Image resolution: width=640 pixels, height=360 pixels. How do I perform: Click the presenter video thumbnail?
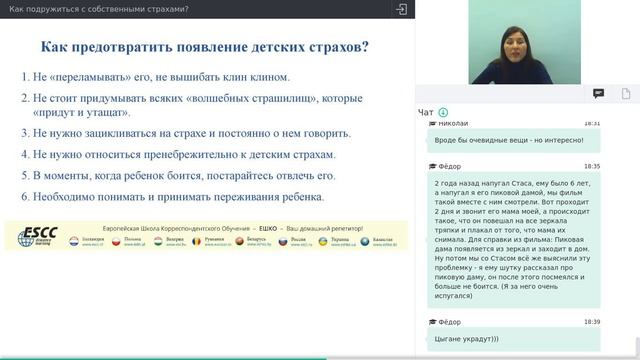click(x=524, y=42)
